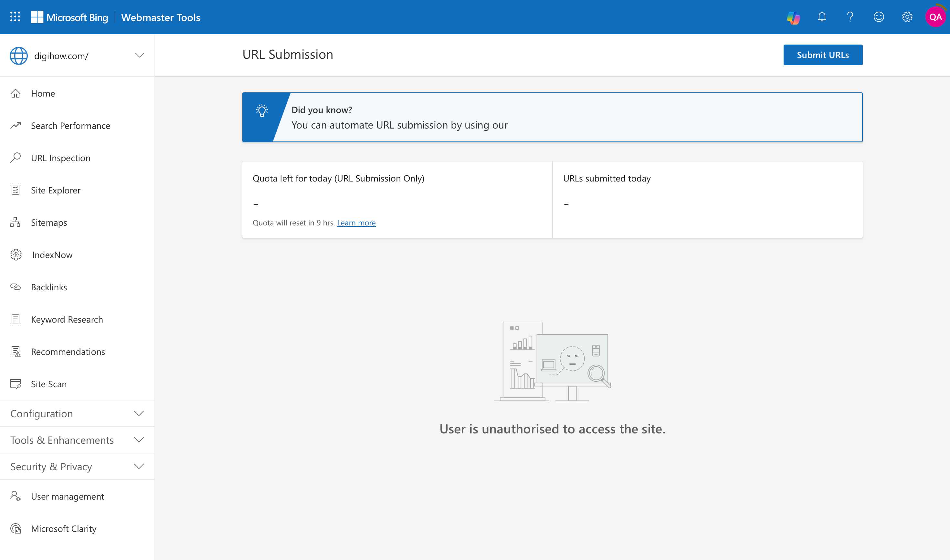Viewport: 950px width, 560px height.
Task: Open the Sitemaps section
Action: 48,222
